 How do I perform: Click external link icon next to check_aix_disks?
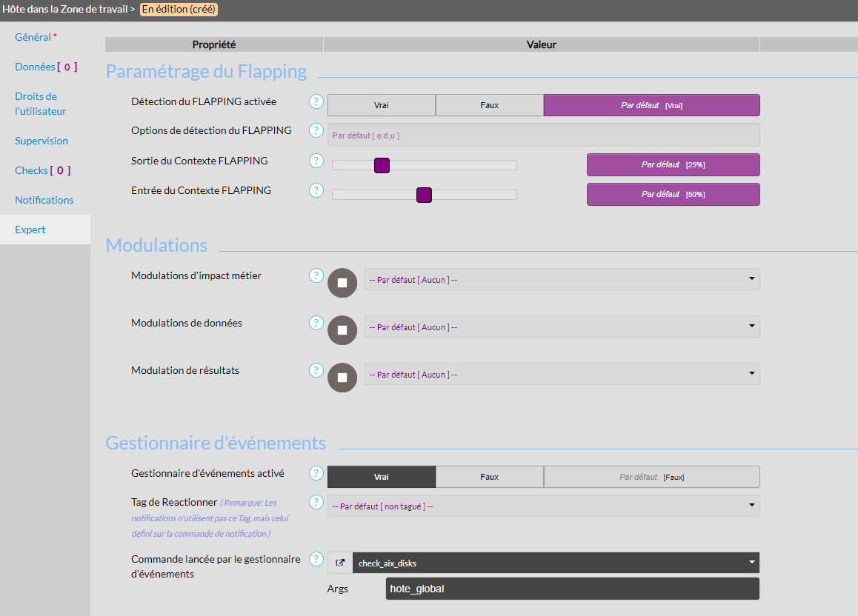tap(340, 563)
